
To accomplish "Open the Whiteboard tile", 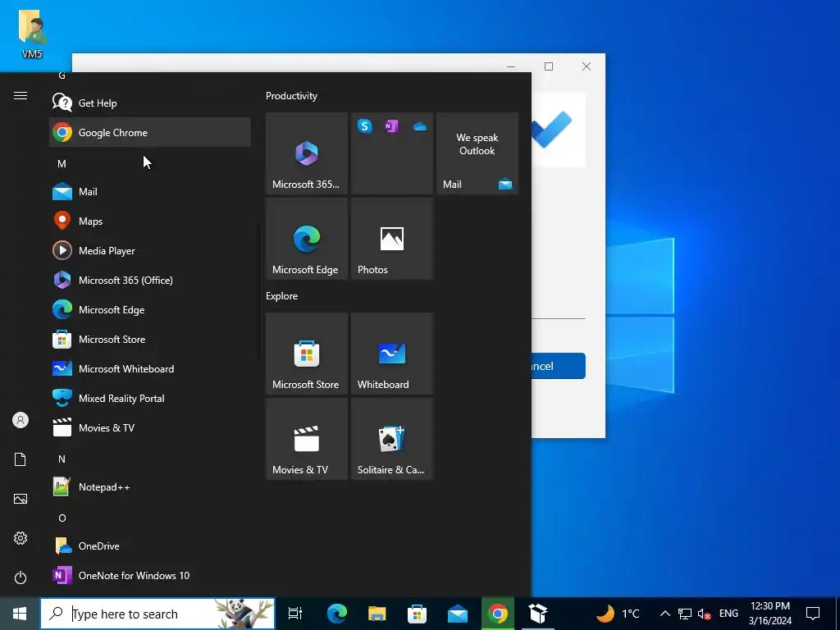I will (x=392, y=354).
